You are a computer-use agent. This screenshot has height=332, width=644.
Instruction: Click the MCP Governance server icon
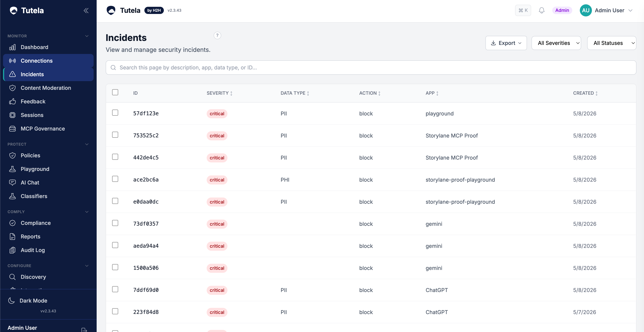[12, 129]
